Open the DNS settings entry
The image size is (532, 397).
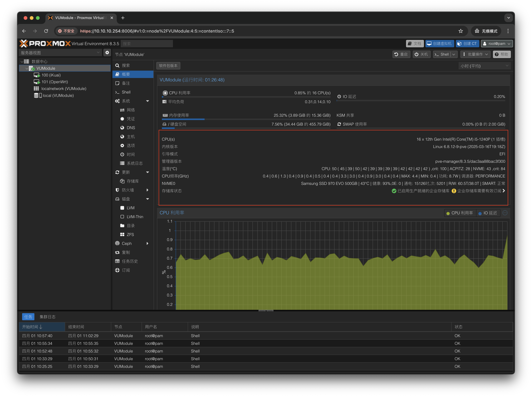131,128
